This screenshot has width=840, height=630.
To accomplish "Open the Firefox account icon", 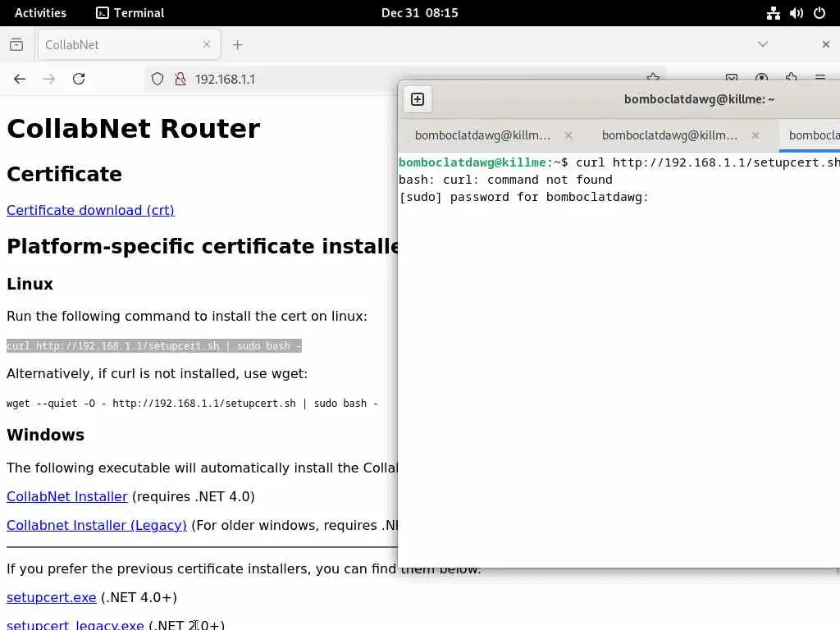I will [x=761, y=78].
